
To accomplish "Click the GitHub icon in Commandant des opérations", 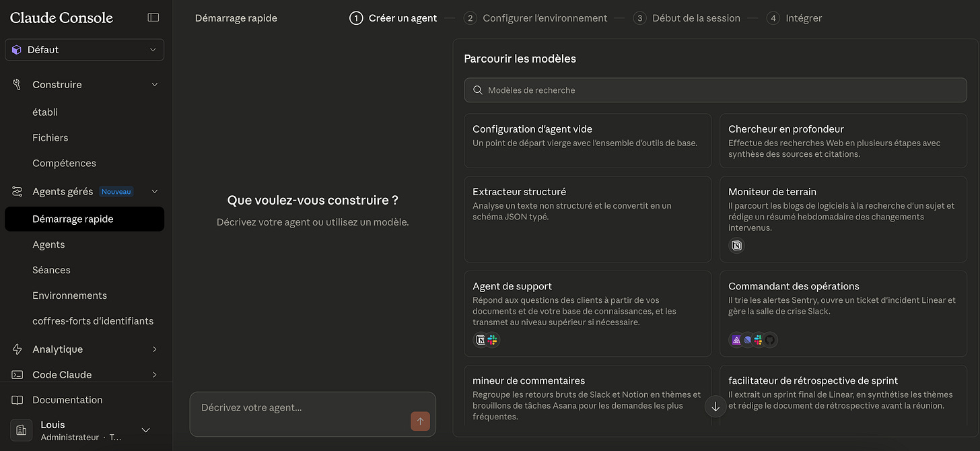I will [771, 340].
